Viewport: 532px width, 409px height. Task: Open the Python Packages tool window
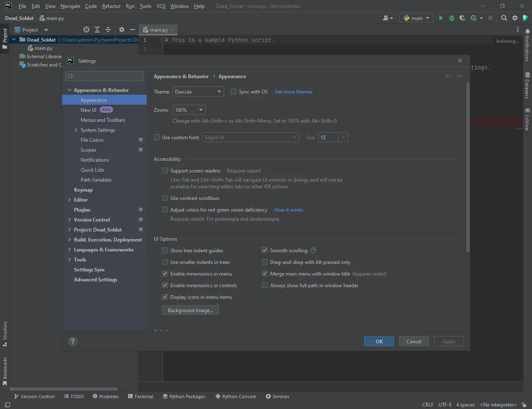click(x=184, y=397)
